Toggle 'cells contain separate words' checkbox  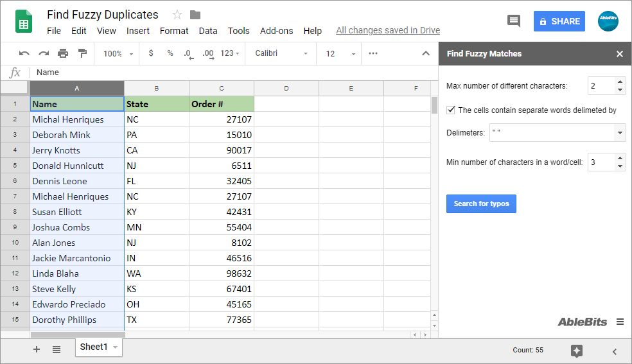pos(451,110)
